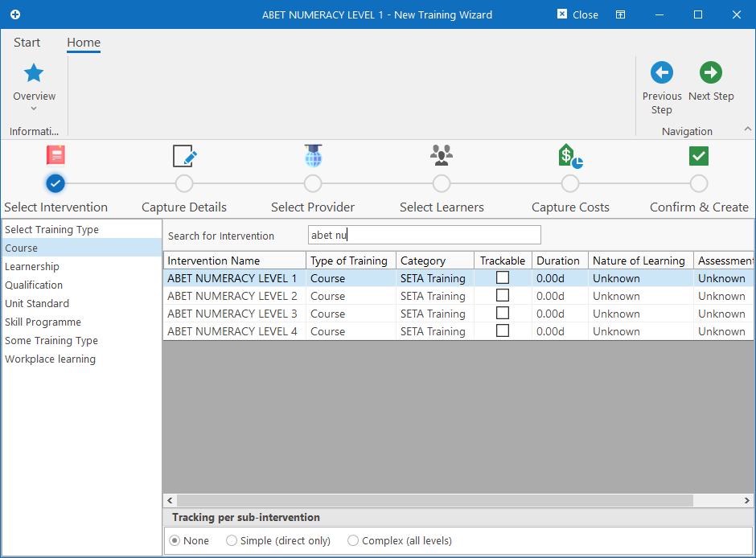Click the Select Provider globe icon
Screen dimensions: 756x558
(313, 156)
